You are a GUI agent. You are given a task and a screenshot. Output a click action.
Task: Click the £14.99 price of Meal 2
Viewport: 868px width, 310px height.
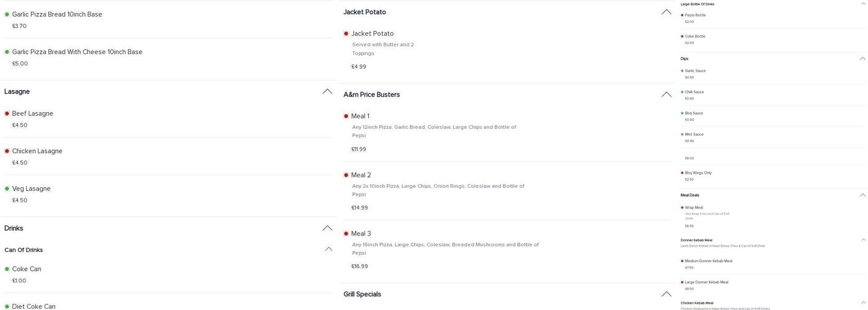coord(360,208)
